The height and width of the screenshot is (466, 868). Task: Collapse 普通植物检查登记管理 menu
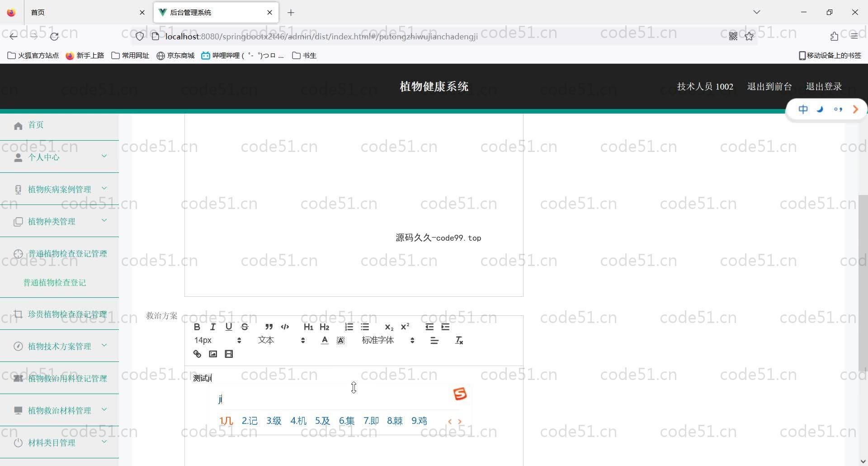(x=59, y=253)
